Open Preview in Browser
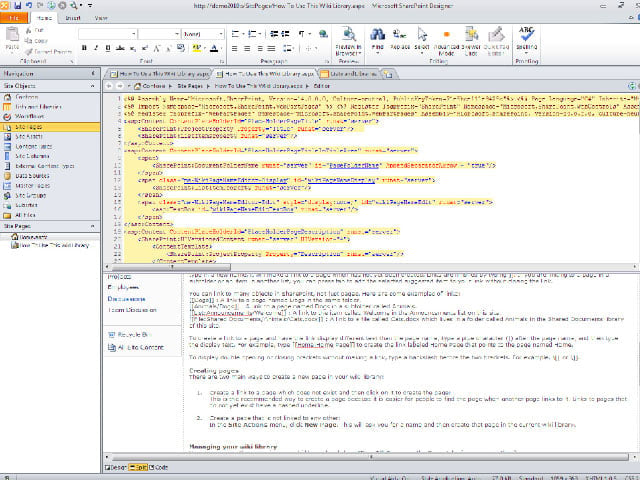The image size is (640, 480). [348, 41]
